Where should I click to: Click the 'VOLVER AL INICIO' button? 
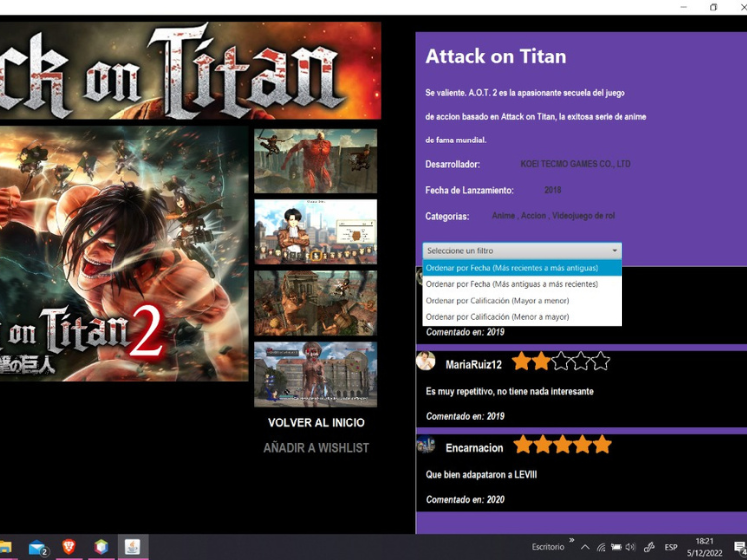(316, 422)
